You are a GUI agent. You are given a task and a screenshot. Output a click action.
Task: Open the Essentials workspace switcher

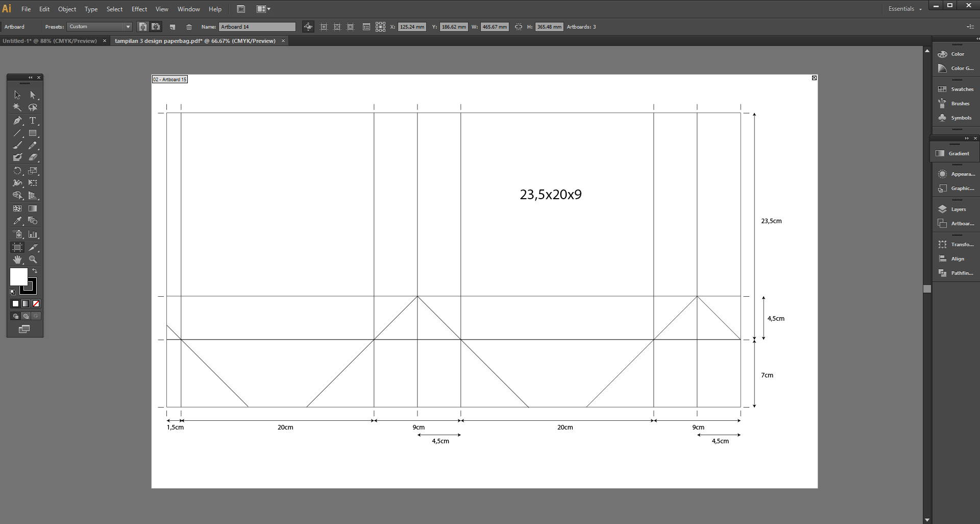point(905,9)
